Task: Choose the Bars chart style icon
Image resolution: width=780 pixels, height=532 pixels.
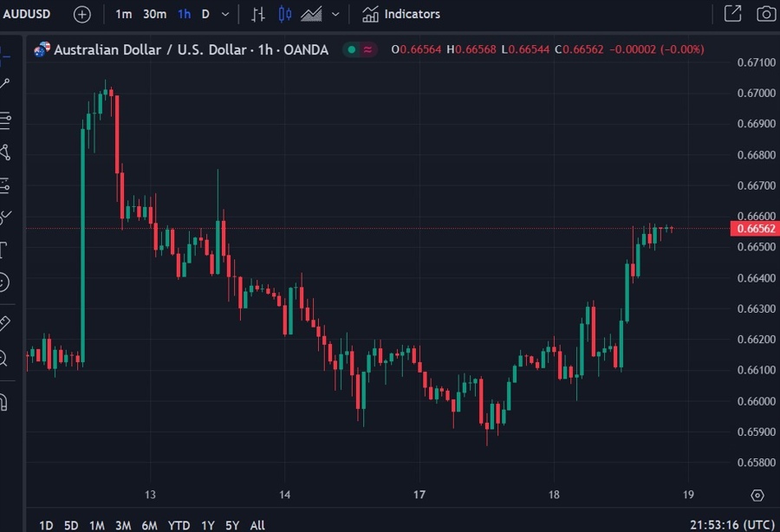Action: click(257, 15)
